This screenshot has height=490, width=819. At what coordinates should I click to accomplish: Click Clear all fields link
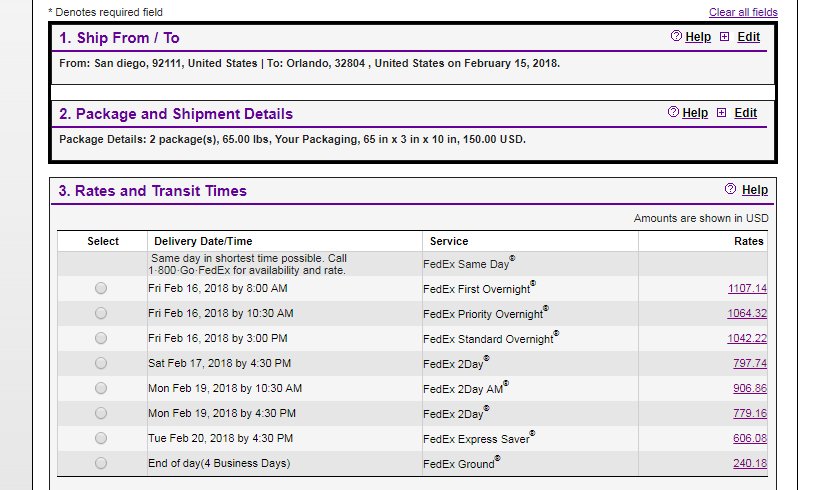tap(743, 12)
